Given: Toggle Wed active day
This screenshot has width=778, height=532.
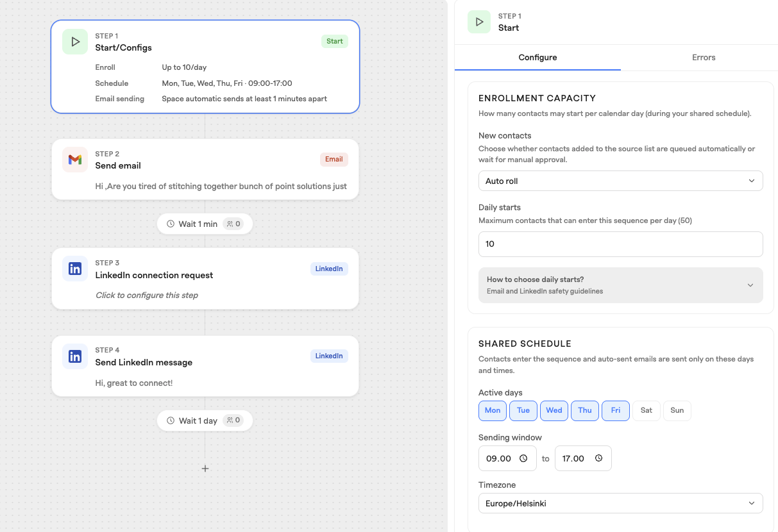Looking at the screenshot, I should [x=554, y=410].
